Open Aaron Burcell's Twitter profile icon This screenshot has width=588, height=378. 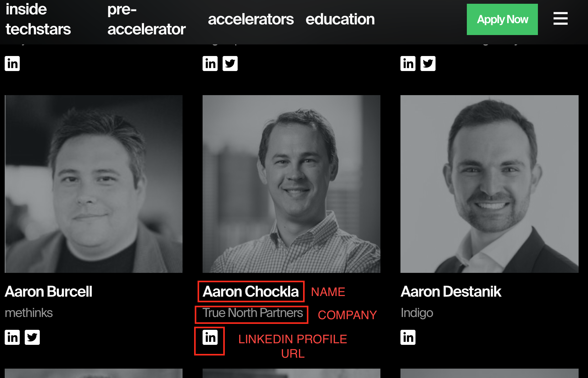click(x=32, y=337)
